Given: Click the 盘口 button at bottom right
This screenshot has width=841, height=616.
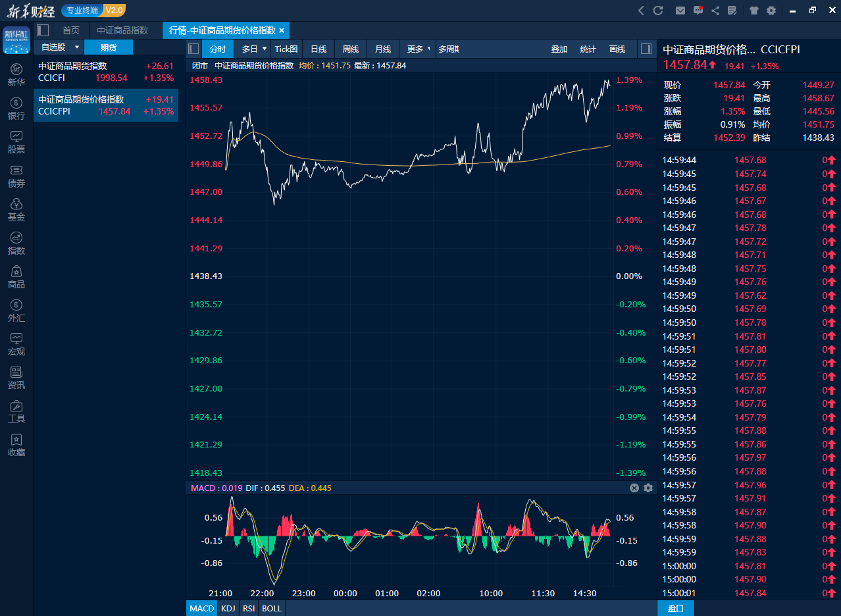Looking at the screenshot, I should [x=675, y=608].
